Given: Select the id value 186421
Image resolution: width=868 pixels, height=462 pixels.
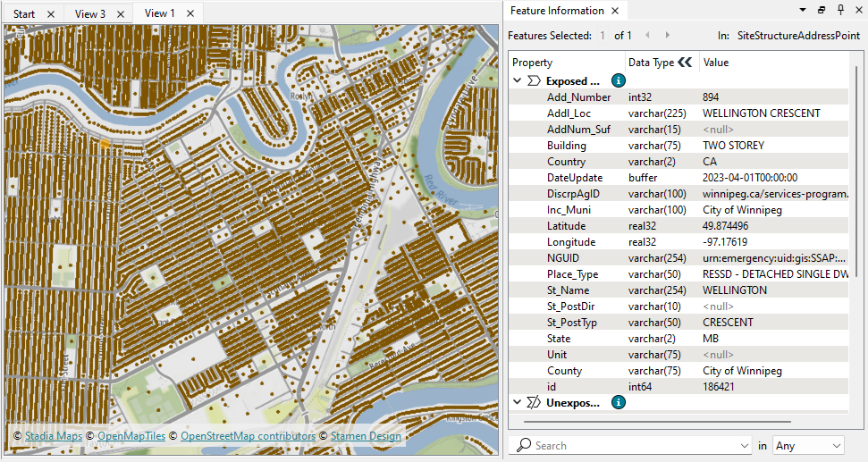Looking at the screenshot, I should (x=718, y=387).
